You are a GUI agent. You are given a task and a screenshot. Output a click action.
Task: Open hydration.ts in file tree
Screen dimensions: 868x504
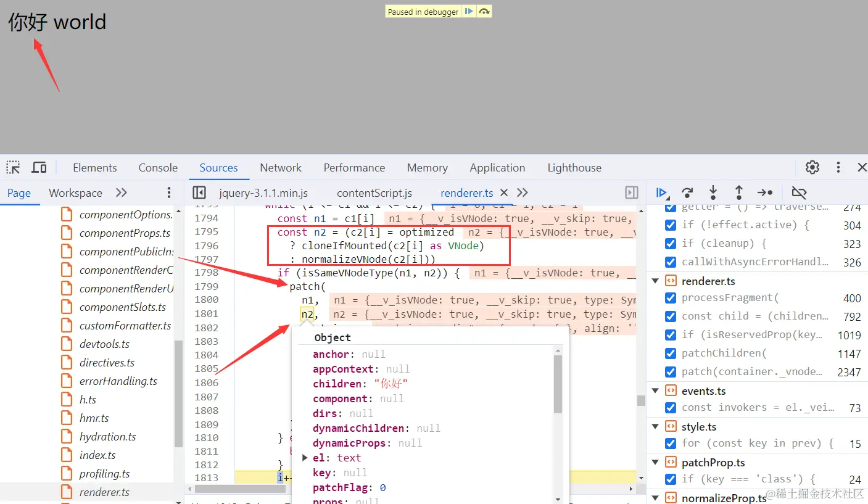click(107, 437)
